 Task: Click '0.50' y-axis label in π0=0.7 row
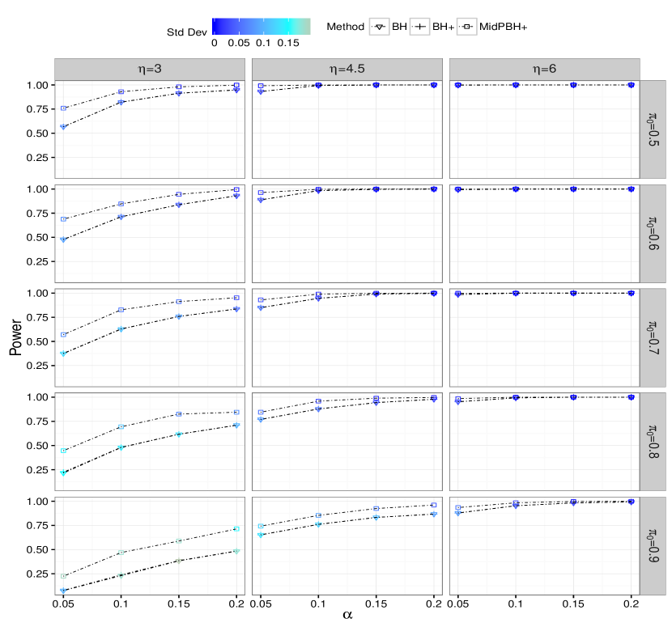pyautogui.click(x=37, y=341)
